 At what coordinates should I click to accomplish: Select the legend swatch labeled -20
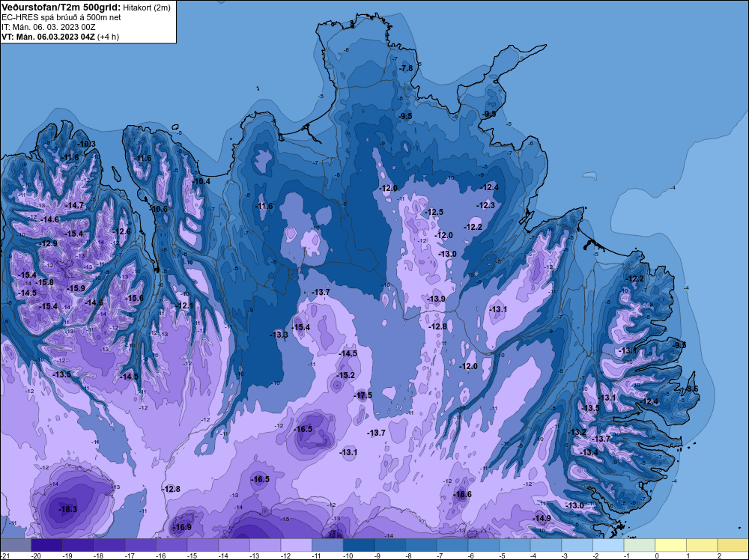point(46,545)
